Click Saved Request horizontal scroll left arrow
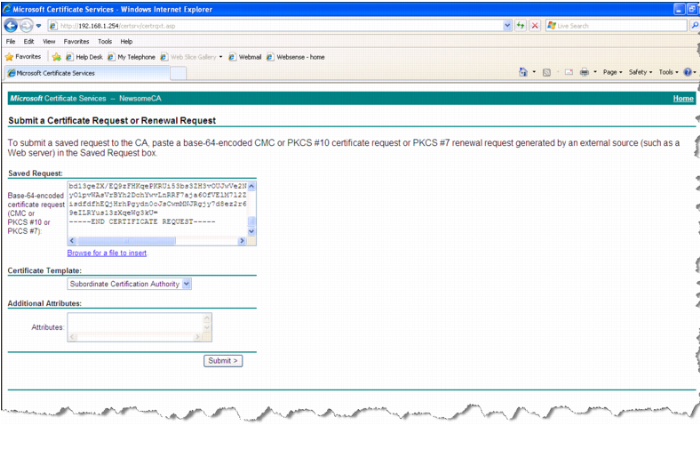Viewport: 700px width, 449px height. pyautogui.click(x=72, y=241)
